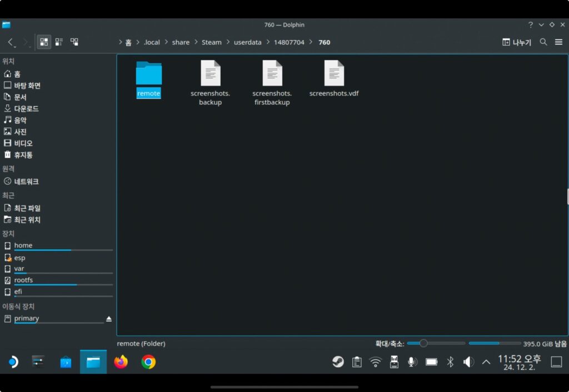This screenshot has height=392, width=569.
Task: Navigate to share breadcrumb
Action: click(x=181, y=42)
